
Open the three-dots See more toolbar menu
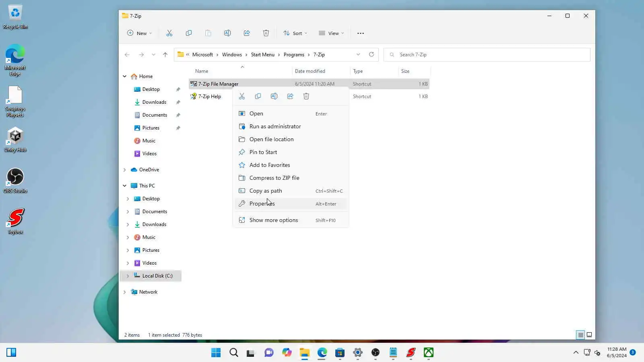[361, 33]
